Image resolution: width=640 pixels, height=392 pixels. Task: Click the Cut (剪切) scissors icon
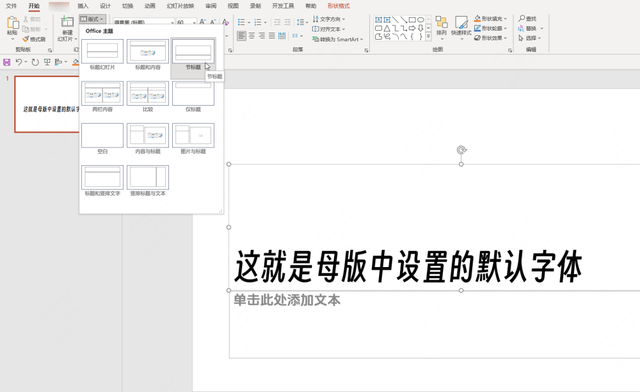point(26,19)
